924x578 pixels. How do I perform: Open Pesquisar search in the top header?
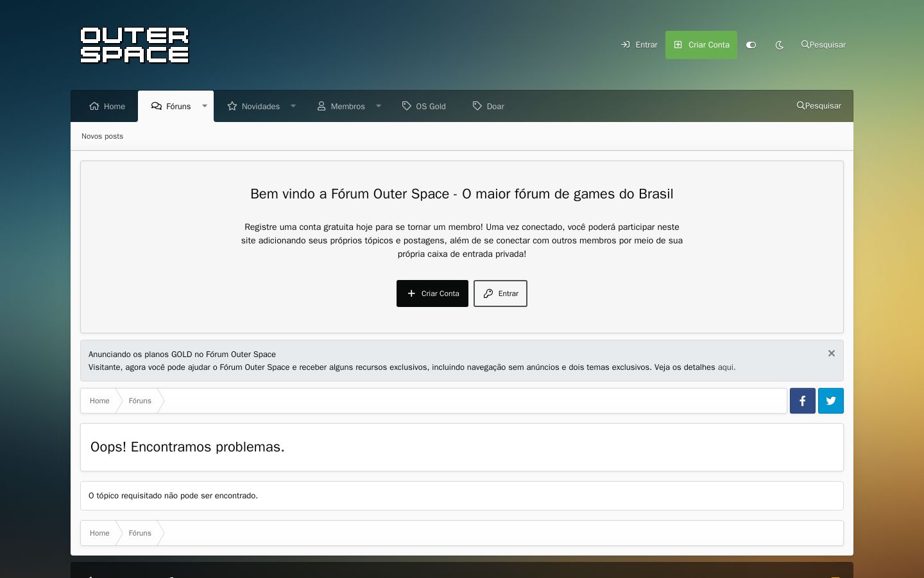point(823,45)
